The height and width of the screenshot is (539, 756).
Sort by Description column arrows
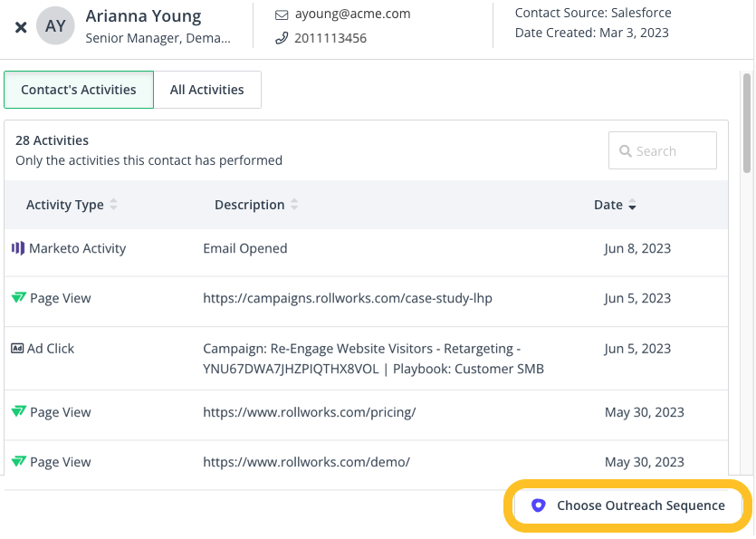[294, 205]
